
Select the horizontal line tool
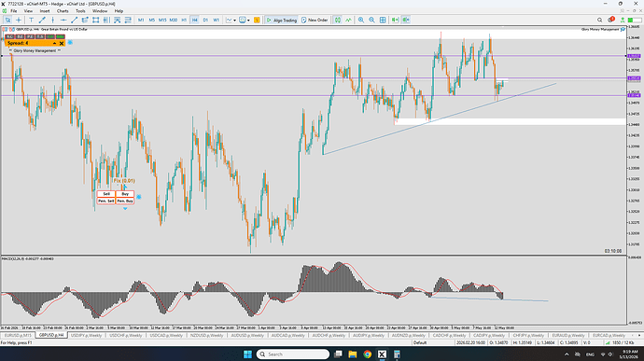pyautogui.click(x=63, y=20)
